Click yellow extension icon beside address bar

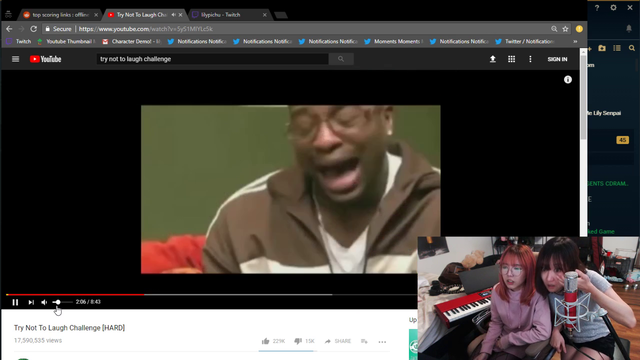click(x=579, y=29)
